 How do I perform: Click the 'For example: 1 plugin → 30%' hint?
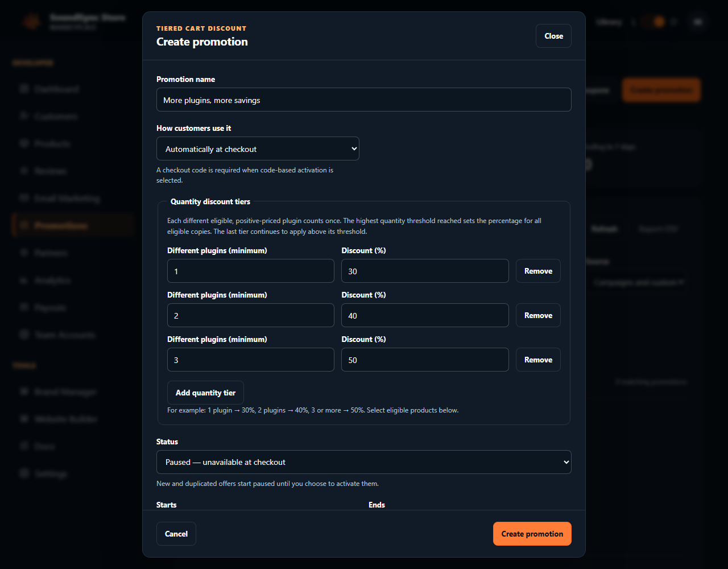click(x=313, y=410)
